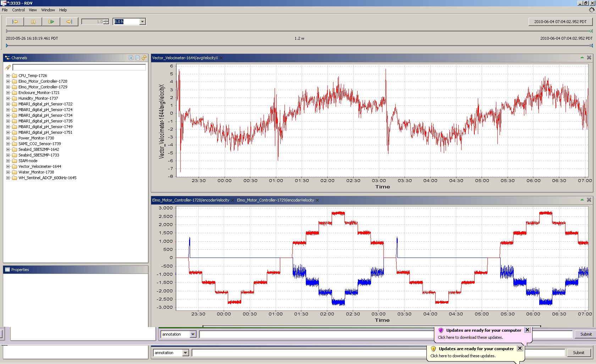Click the current time button at top right
The height and width of the screenshot is (364, 596).
pos(560,22)
